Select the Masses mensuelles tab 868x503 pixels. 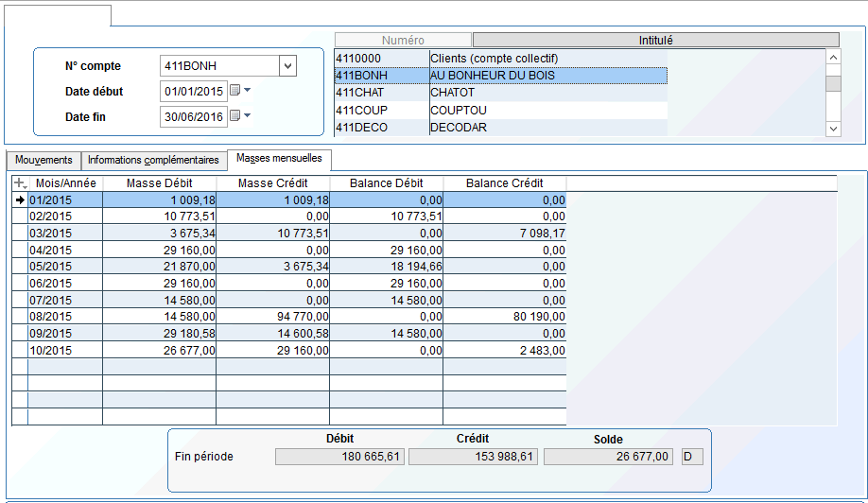[279, 158]
